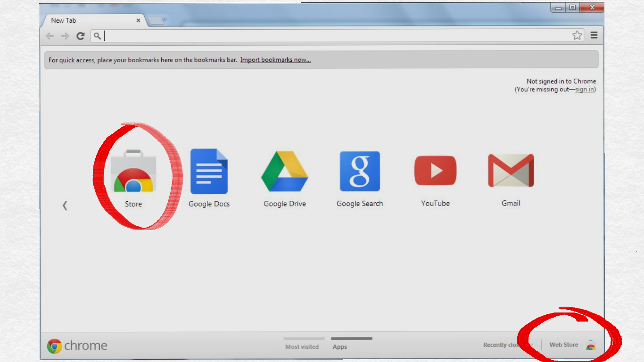Go to the previous apps page arrow

65,206
